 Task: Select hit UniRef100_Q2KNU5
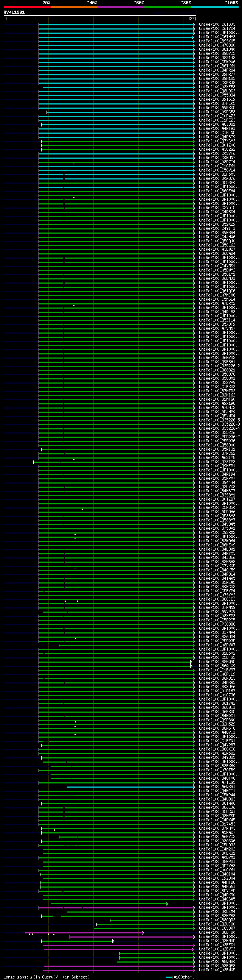[x=217, y=941]
